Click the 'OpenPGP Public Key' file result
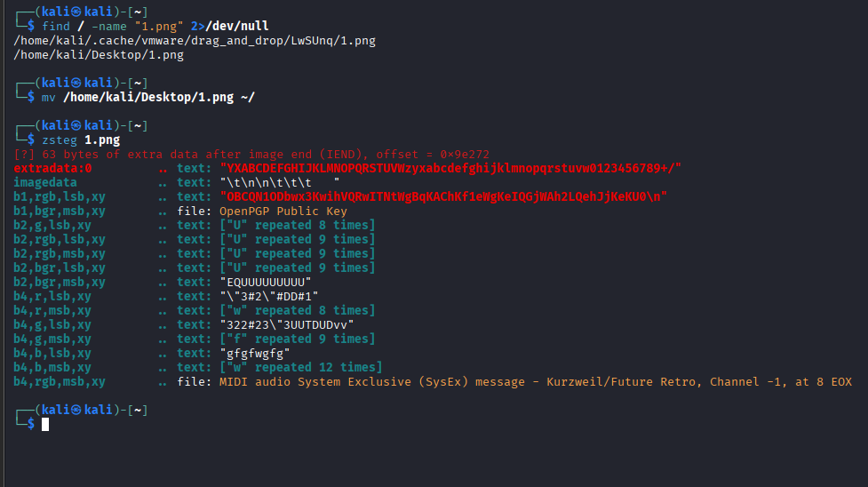 click(283, 212)
